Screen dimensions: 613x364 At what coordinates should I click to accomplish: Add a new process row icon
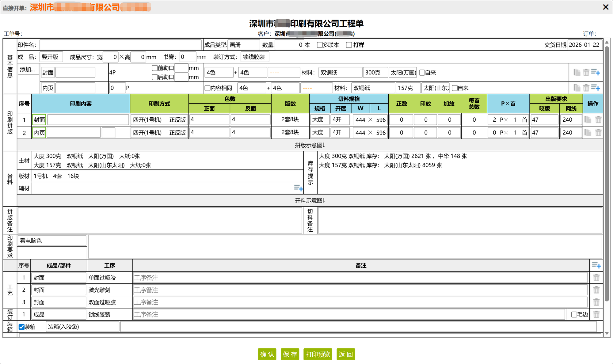coord(596,265)
